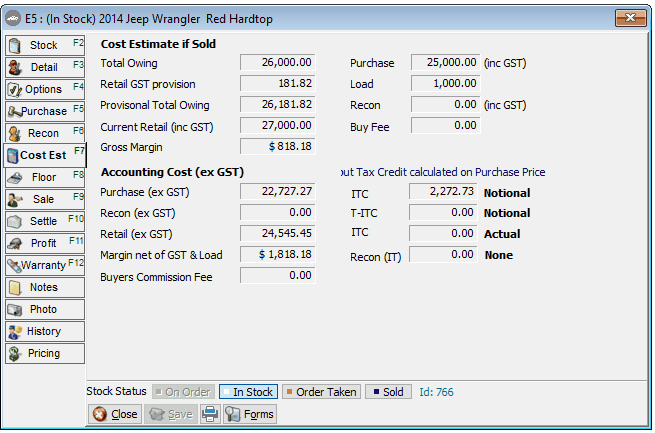This screenshot has width=655, height=433.
Task: Click the Profit tab icon
Action: (x=15, y=244)
